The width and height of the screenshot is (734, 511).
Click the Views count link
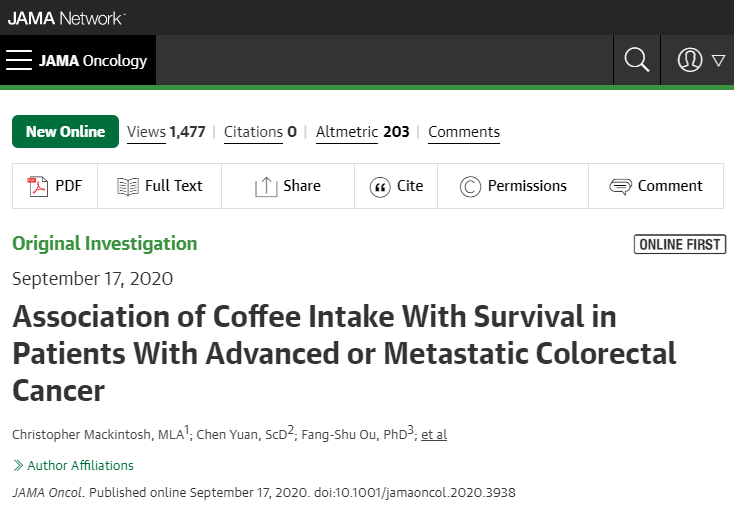coord(166,132)
